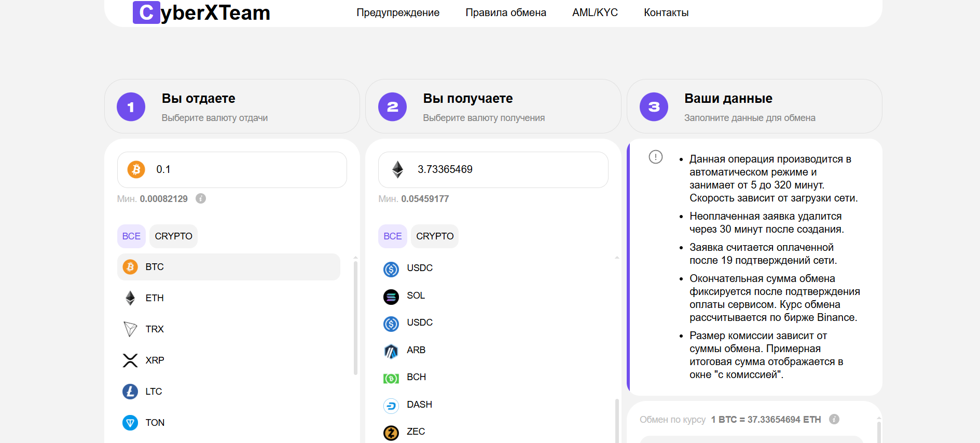The width and height of the screenshot is (980, 443).
Task: Click the rate text 1 BTC = 37.33654694 ETH
Action: pyautogui.click(x=766, y=420)
